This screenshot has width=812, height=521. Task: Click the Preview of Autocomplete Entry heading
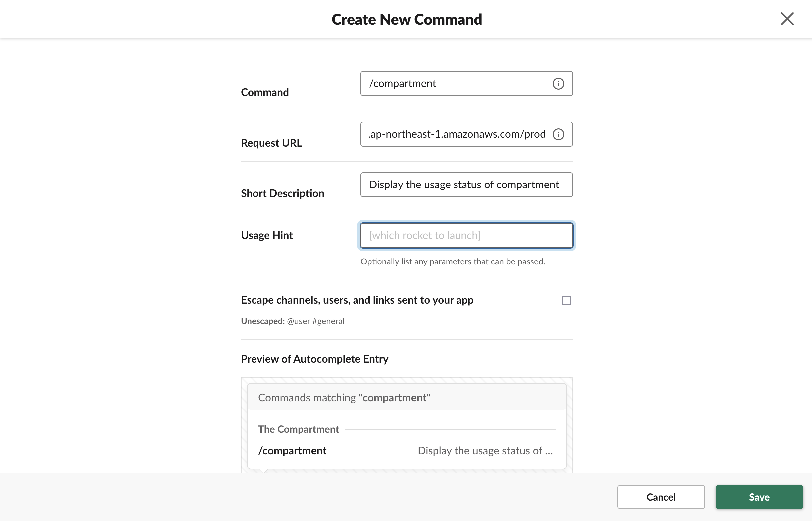(x=314, y=359)
